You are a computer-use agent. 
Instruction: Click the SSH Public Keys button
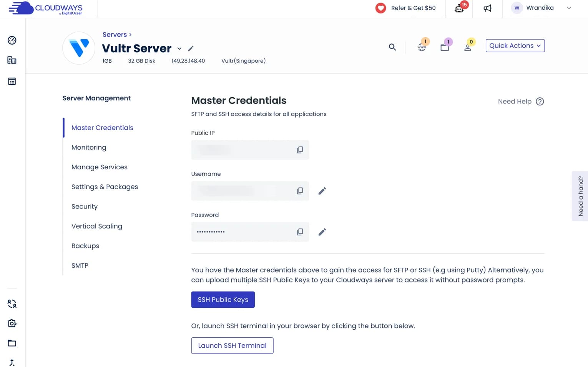coord(223,300)
